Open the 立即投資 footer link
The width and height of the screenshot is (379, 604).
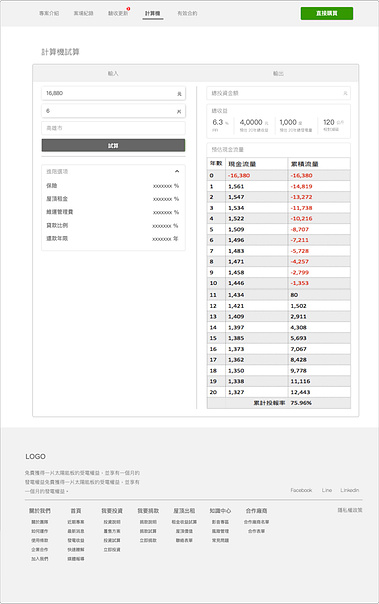112,550
